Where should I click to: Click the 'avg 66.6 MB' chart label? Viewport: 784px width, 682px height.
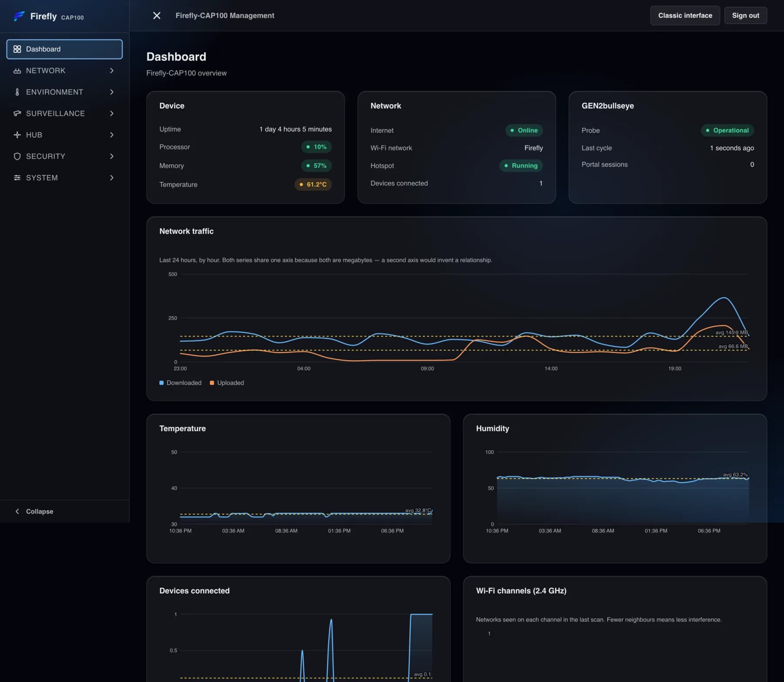click(733, 346)
